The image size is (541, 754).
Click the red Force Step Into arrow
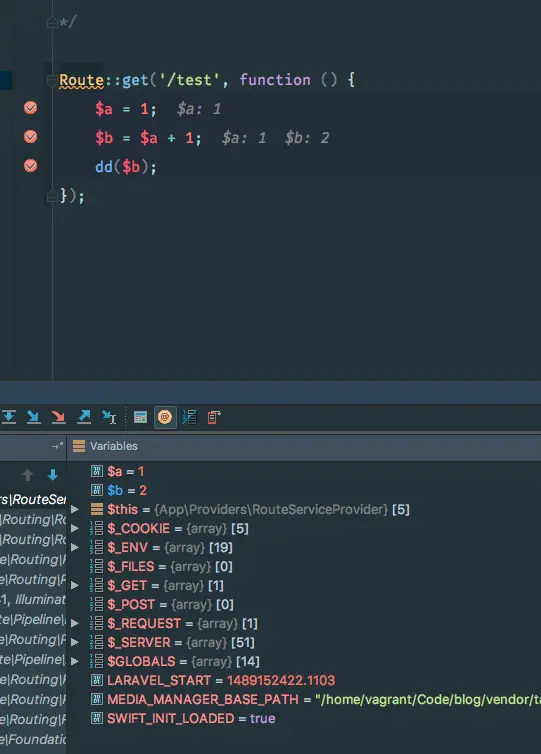59,417
